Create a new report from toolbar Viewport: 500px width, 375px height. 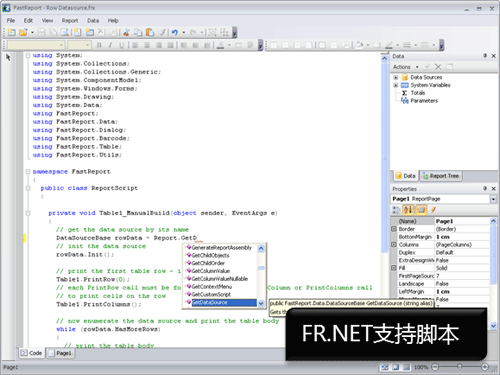tap(12, 32)
